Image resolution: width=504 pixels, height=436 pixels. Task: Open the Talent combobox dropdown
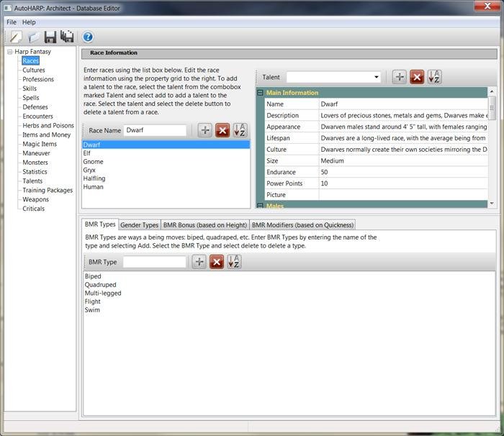pyautogui.click(x=376, y=77)
